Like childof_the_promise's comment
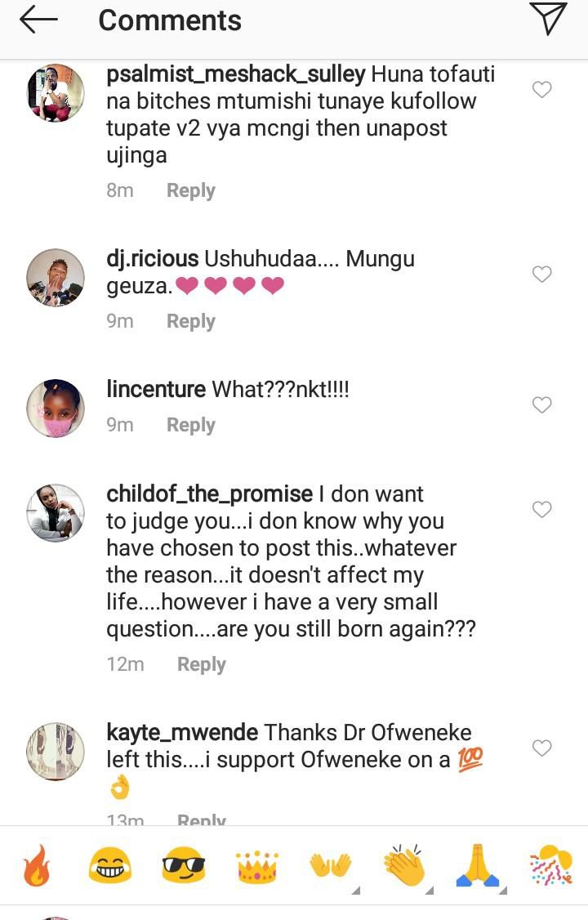The width and height of the screenshot is (588, 920). [x=542, y=509]
